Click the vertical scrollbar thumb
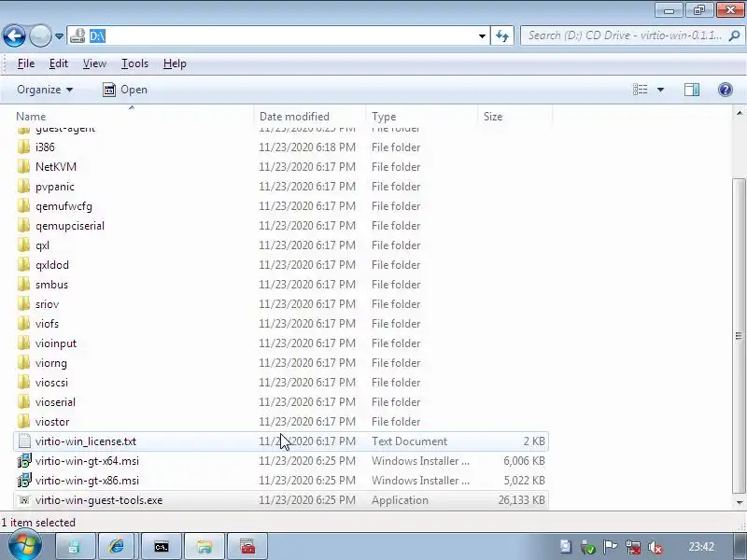This screenshot has width=747, height=560. (739, 336)
